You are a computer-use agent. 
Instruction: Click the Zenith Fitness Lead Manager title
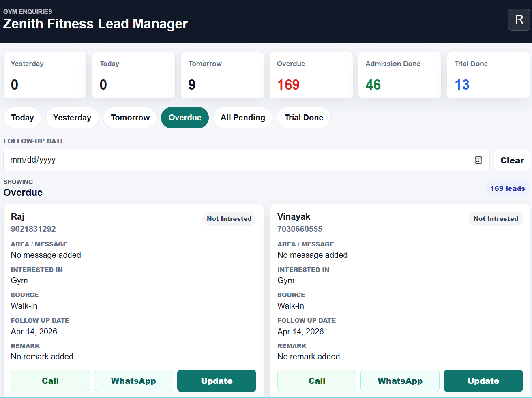[95, 24]
